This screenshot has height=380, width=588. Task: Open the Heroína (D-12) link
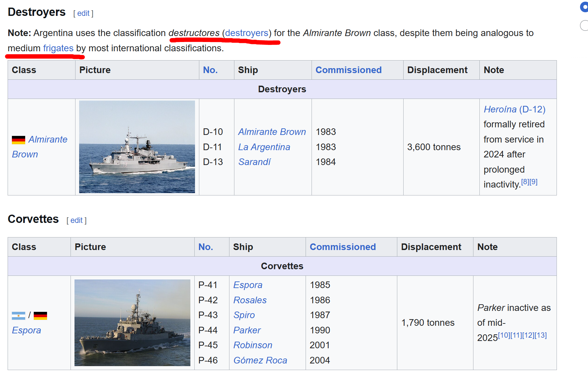tap(514, 109)
